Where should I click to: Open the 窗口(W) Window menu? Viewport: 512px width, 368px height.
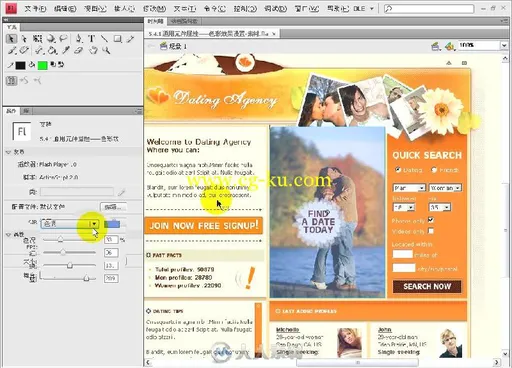307,9
